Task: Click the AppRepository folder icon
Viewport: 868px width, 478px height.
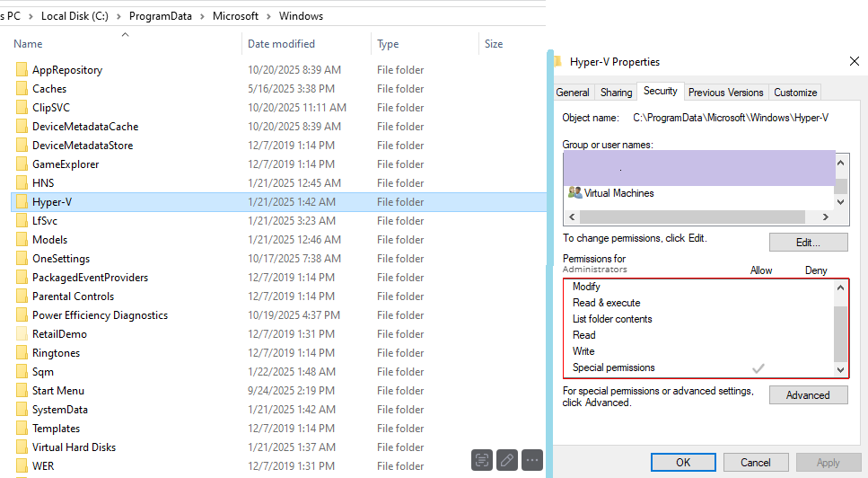Action: point(22,70)
